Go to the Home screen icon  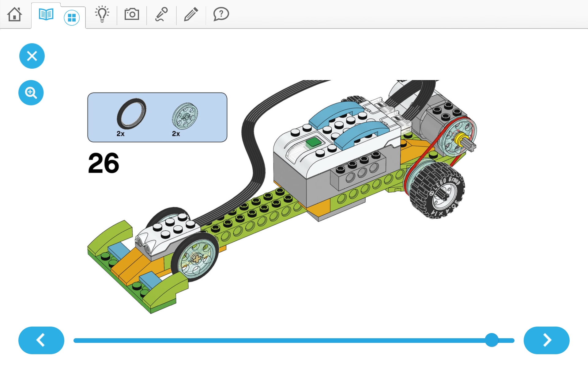click(x=14, y=14)
